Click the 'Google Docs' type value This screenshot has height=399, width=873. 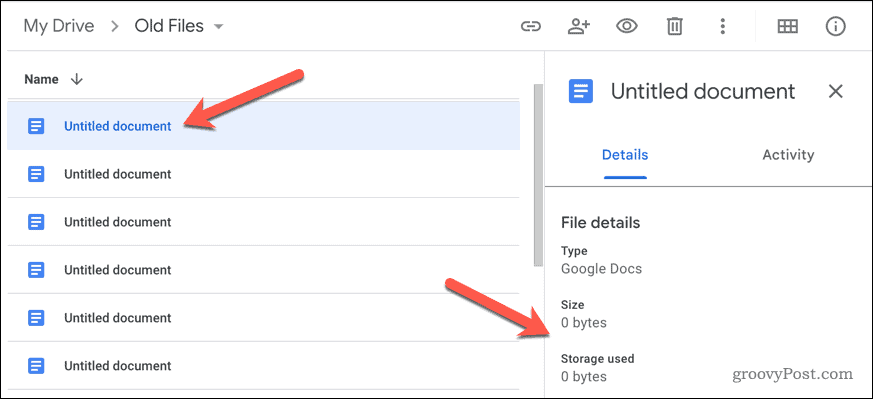(x=601, y=269)
